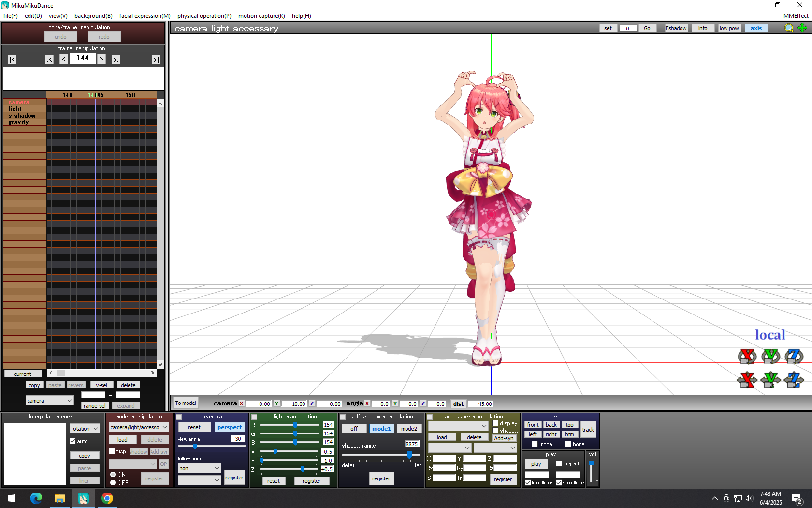Toggle the disp checkbox in model manipulation
Screen dimensions: 812x508
click(112, 451)
